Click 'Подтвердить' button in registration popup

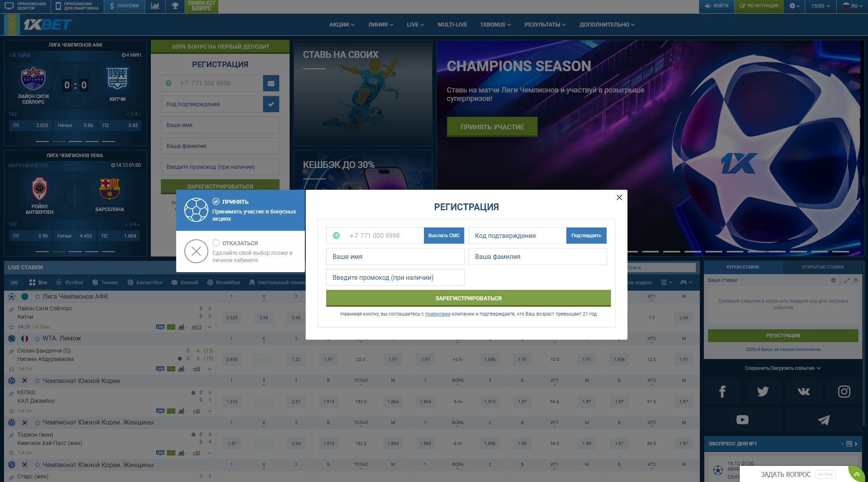(586, 236)
